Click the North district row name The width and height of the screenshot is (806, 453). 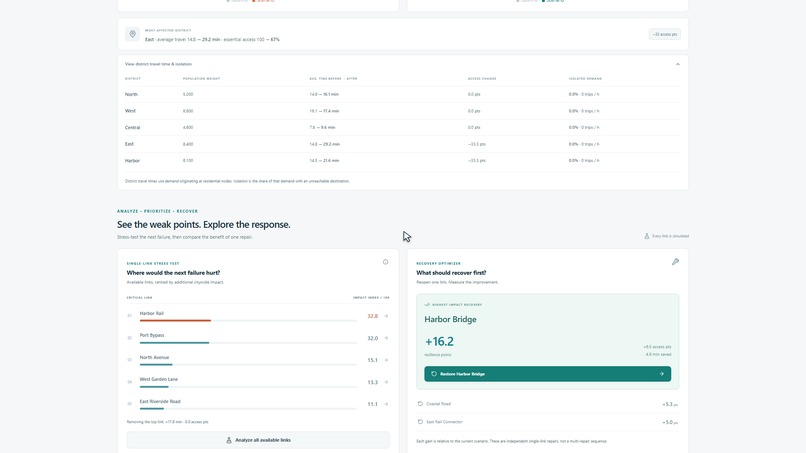131,95
